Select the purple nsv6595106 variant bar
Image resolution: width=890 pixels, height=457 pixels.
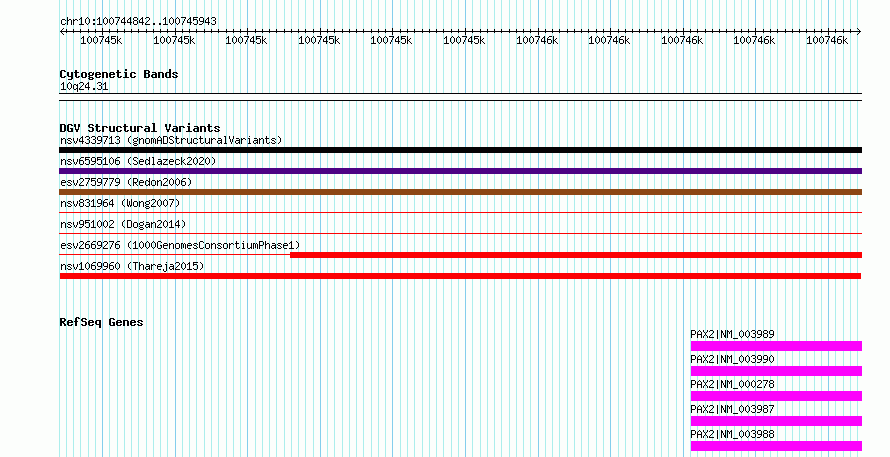[x=460, y=171]
